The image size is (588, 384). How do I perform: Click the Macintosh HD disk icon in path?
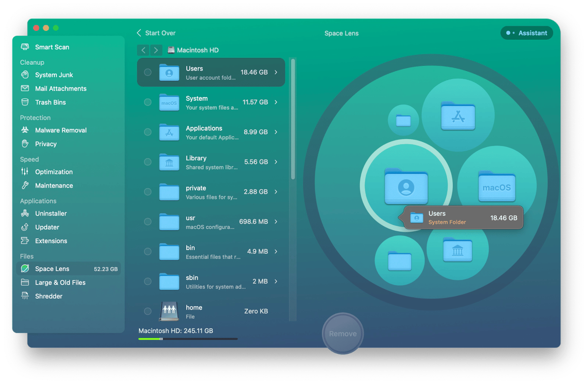[171, 50]
